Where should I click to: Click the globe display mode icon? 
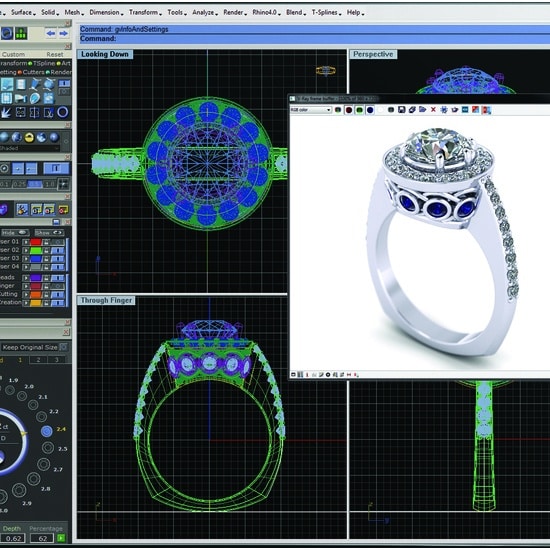coord(41,137)
